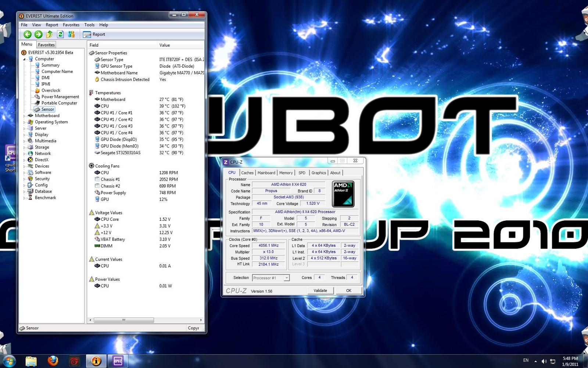Open Power Management in the tree

(60, 96)
